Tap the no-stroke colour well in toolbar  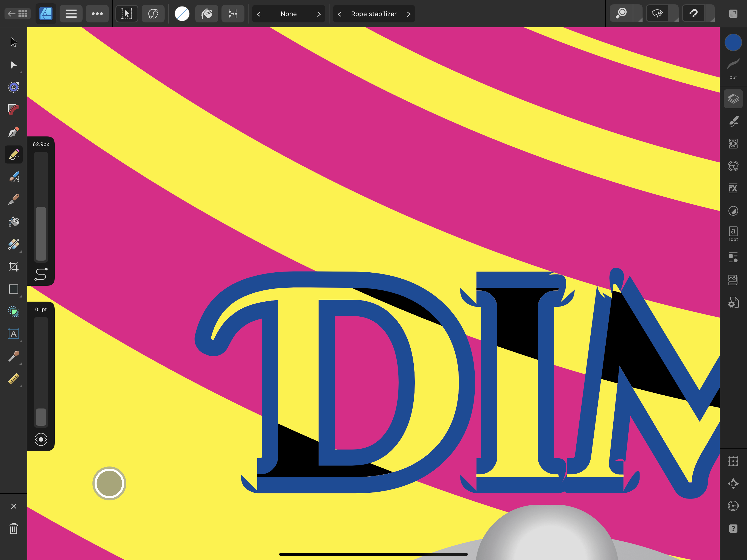(182, 14)
